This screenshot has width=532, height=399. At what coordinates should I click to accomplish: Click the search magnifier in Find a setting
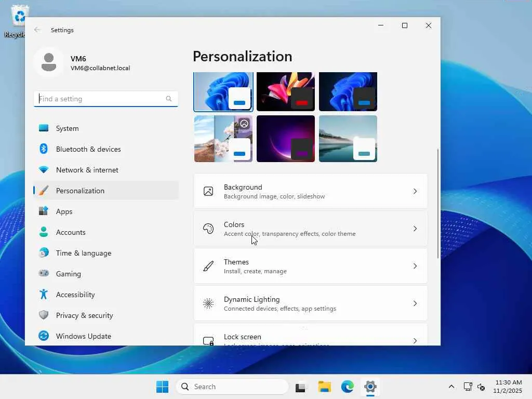pos(169,99)
